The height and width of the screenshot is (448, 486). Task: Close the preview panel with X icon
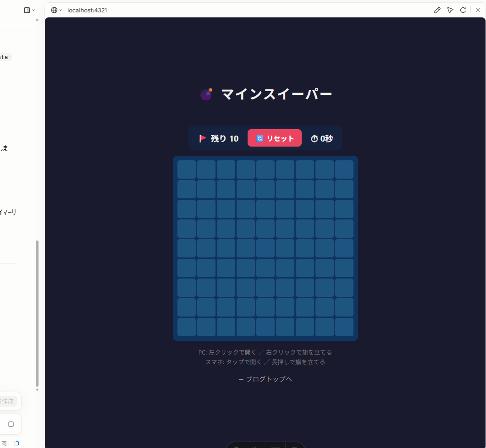[478, 10]
